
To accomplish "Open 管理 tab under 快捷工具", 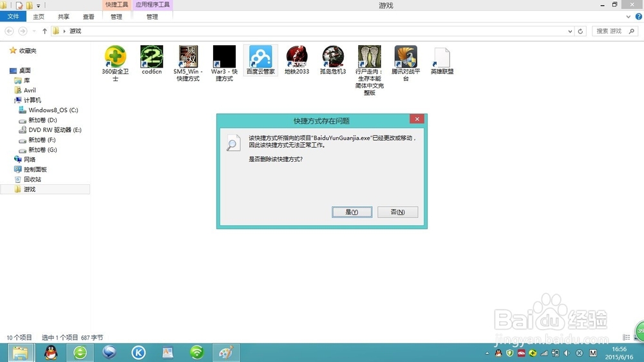I will click(116, 17).
